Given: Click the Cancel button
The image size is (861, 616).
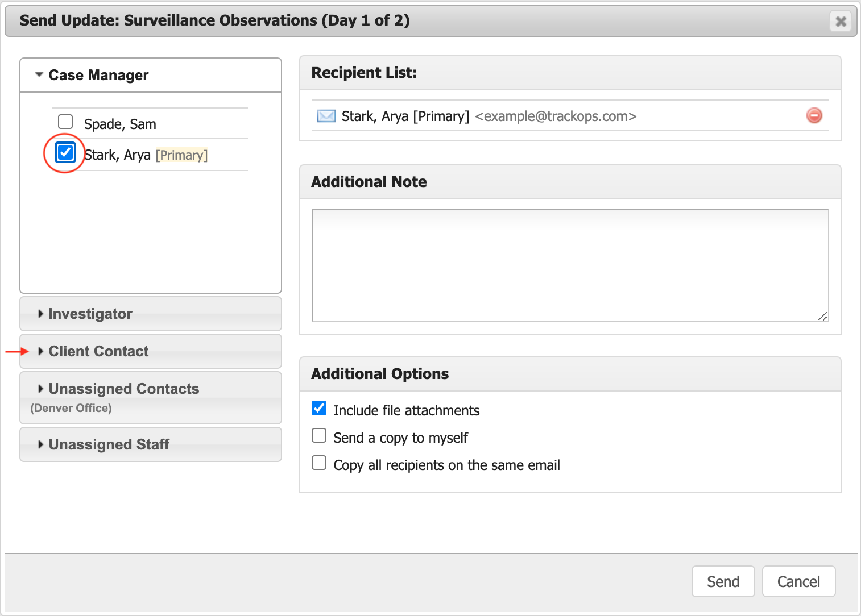Looking at the screenshot, I should [798, 581].
